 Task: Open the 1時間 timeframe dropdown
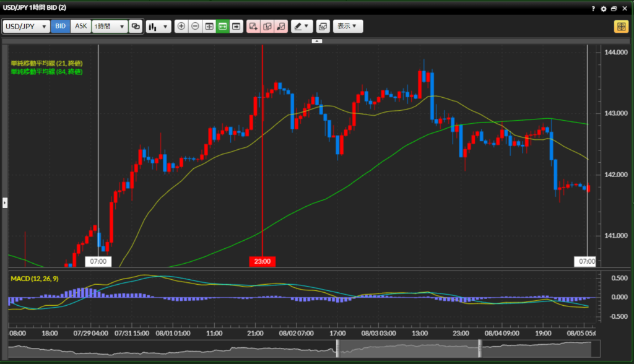click(x=110, y=27)
